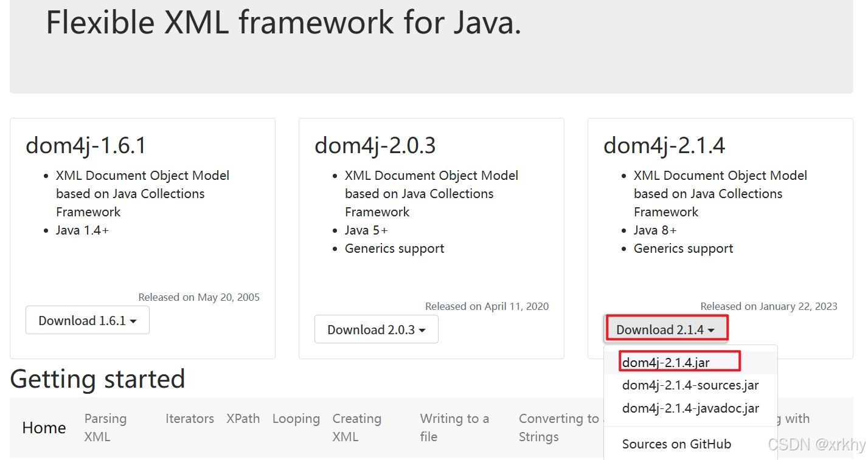Click the dom4j-2.0.3 card heading
Screen dimensions: 868x460
(375, 146)
